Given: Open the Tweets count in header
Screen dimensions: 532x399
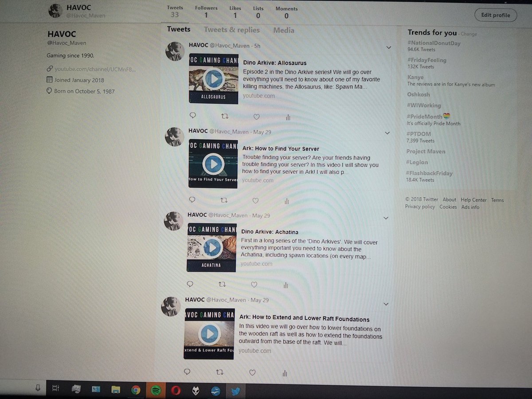Looking at the screenshot, I should (175, 11).
